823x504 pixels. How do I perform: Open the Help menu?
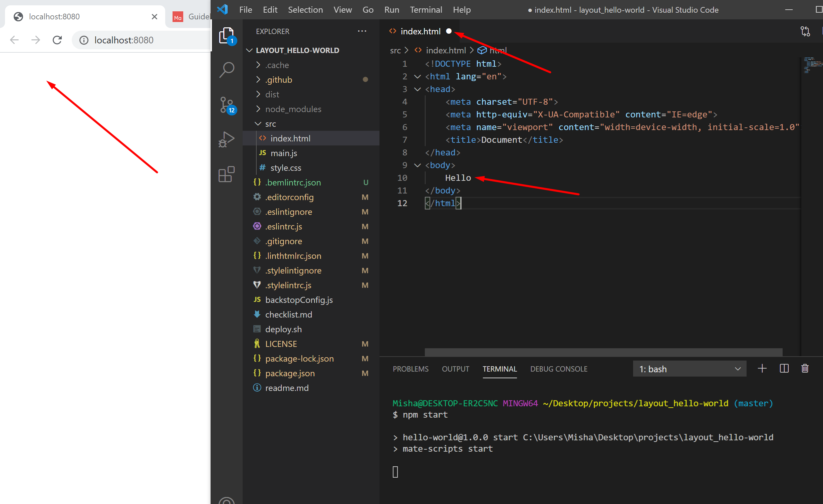click(462, 10)
